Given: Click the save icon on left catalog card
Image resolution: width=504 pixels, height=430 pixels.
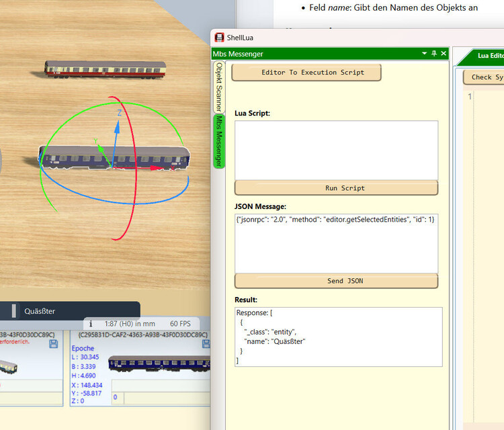Looking at the screenshot, I should [x=54, y=344].
